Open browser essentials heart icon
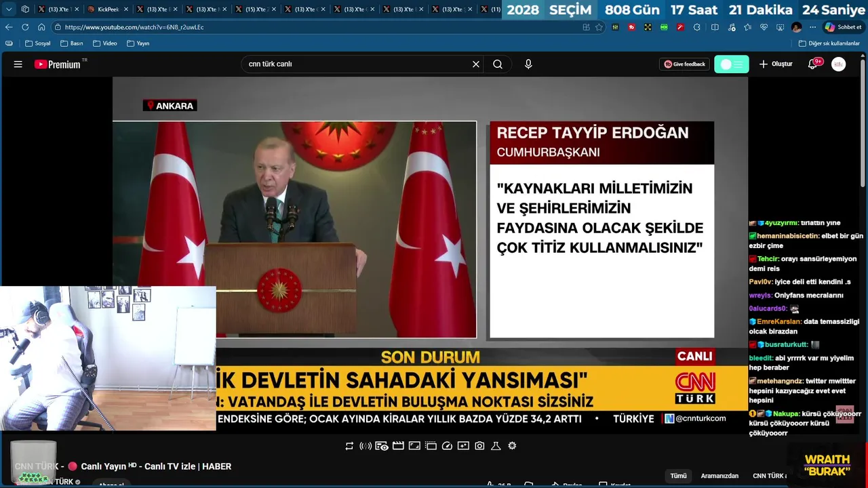The width and height of the screenshot is (868, 488). tap(764, 27)
